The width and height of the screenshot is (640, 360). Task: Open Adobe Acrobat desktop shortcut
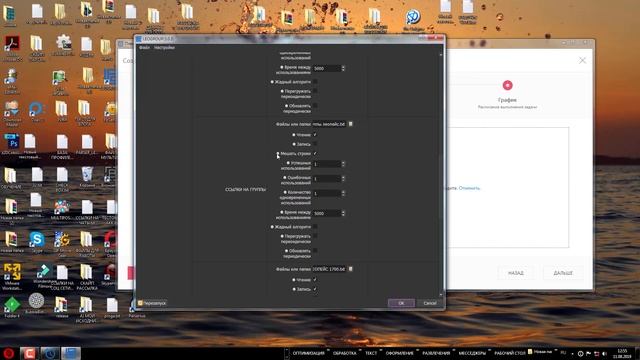coord(12,44)
